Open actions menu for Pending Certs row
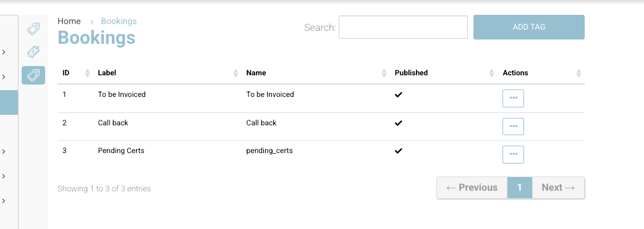 point(513,154)
